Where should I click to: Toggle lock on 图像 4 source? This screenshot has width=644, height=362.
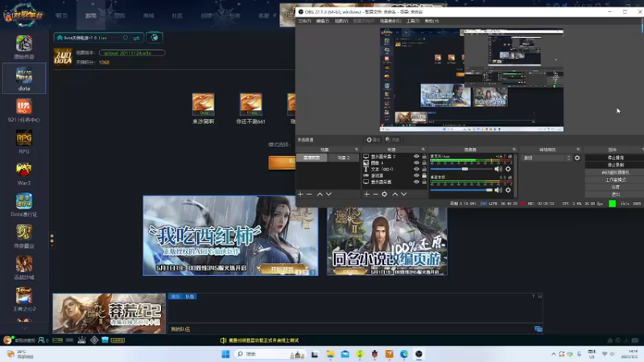tap(424, 163)
